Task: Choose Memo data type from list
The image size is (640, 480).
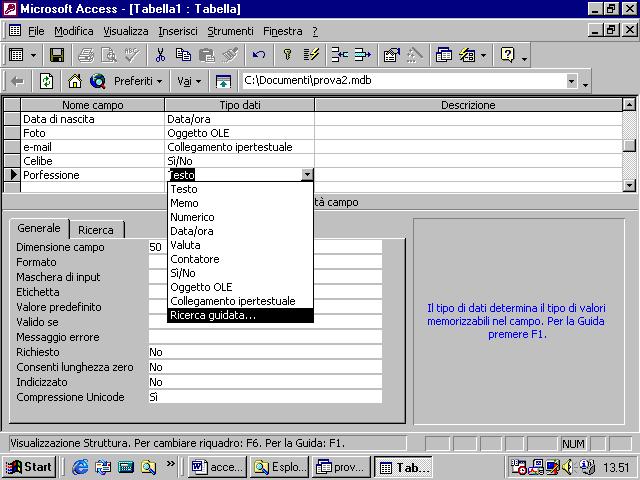Action: (240, 203)
